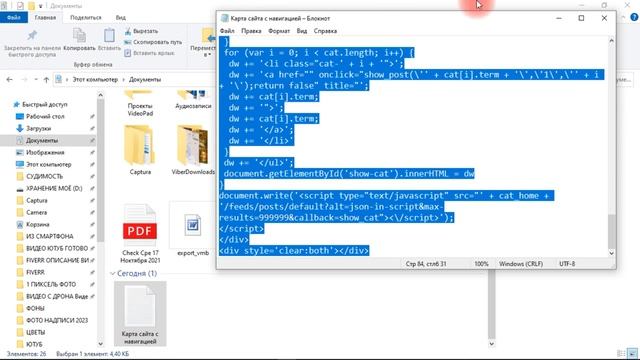The height and width of the screenshot is (360, 640).
Task: Open the Вид ribbon tab in Explorer
Action: pyautogui.click(x=120, y=18)
